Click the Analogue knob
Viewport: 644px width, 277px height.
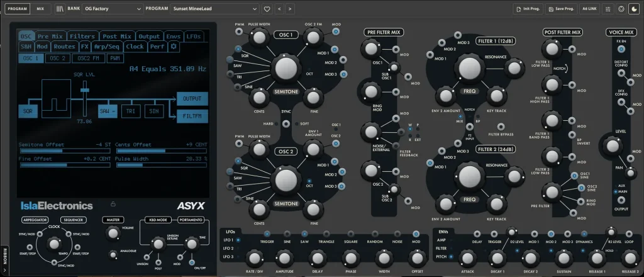113,255
